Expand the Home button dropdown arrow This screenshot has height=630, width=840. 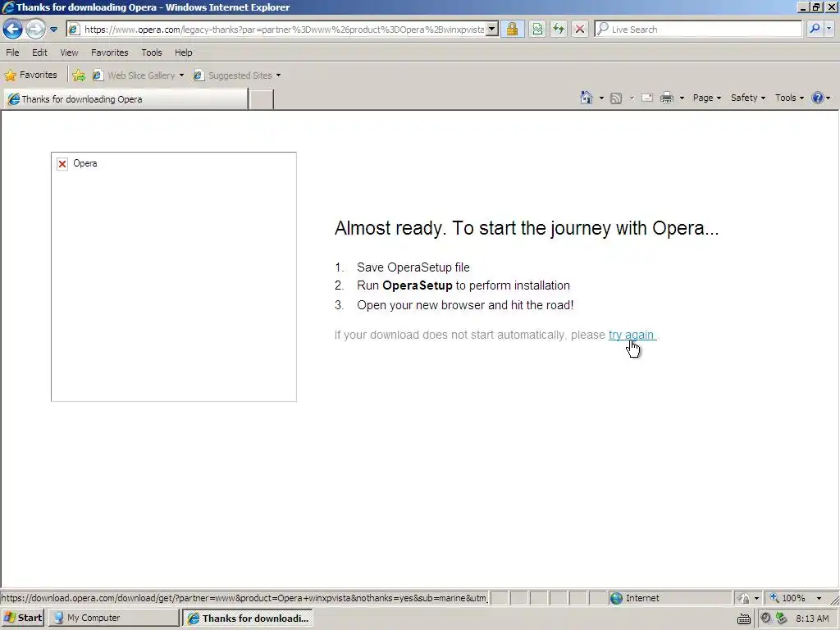point(601,98)
